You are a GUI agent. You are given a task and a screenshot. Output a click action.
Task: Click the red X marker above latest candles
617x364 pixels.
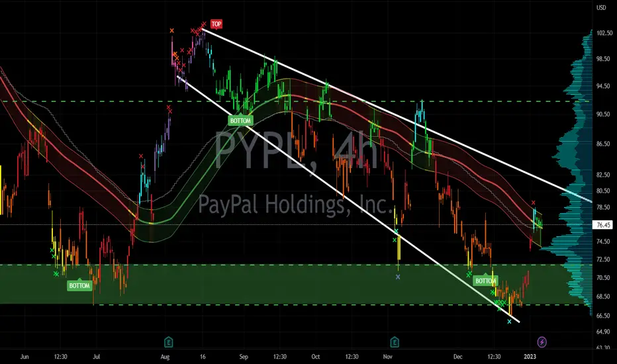(x=534, y=203)
